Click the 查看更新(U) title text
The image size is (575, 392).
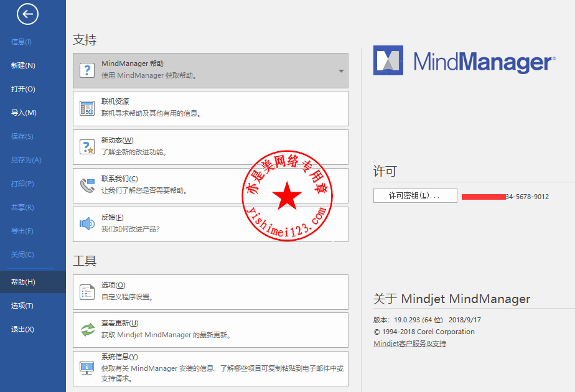pos(120,323)
